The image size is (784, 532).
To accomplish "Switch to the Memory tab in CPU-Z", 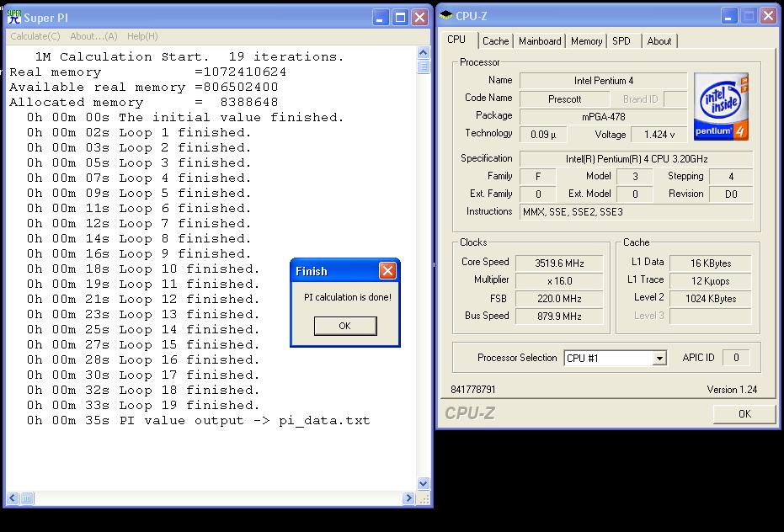I will [x=586, y=41].
